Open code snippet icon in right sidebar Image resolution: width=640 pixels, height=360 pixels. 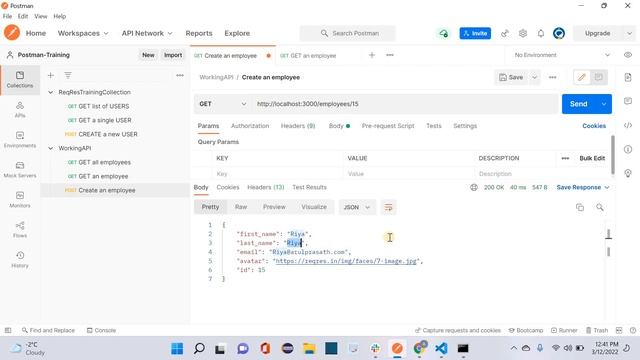click(x=628, y=125)
